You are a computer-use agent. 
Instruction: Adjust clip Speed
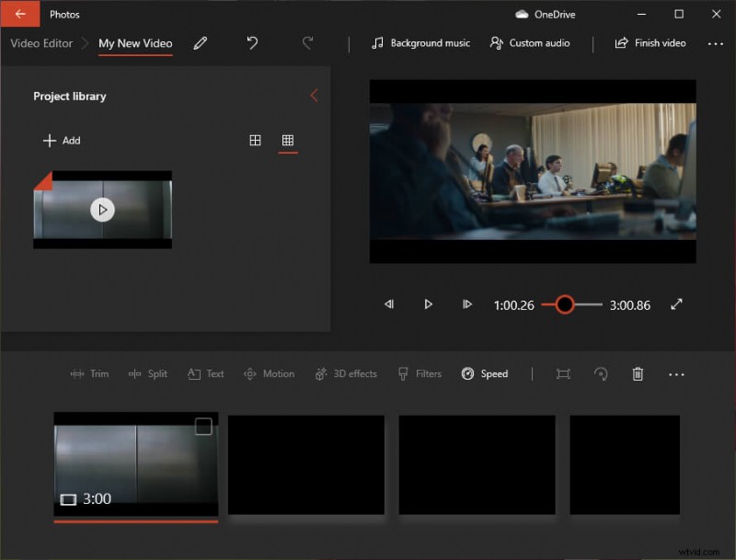pos(486,373)
